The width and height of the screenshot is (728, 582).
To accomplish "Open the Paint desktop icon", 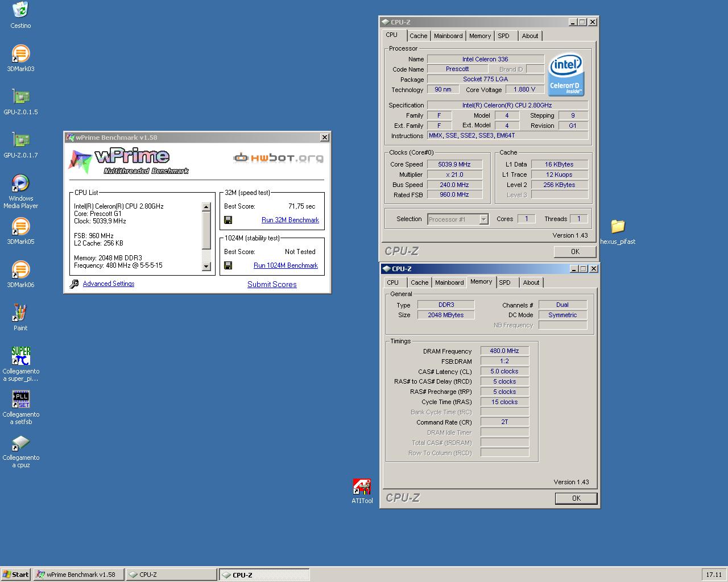I will 20,313.
